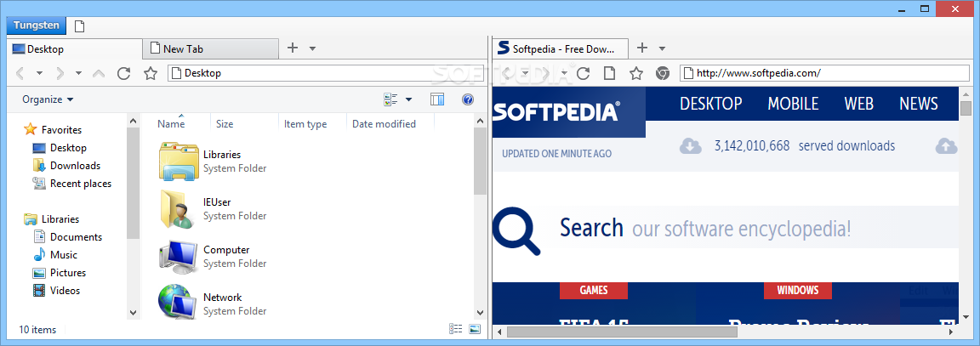The height and width of the screenshot is (346, 980).
Task: Open DESKTOP section on Softpedia
Action: pyautogui.click(x=710, y=103)
